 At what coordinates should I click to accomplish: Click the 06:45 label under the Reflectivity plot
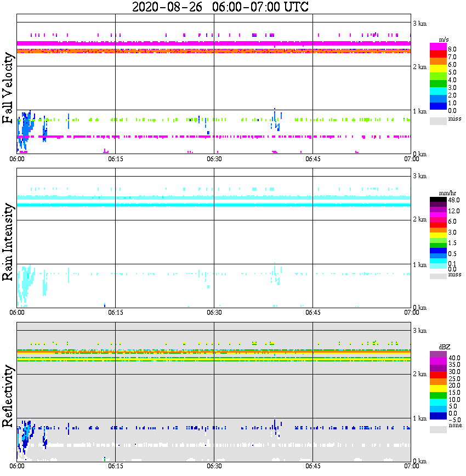pos(313,466)
